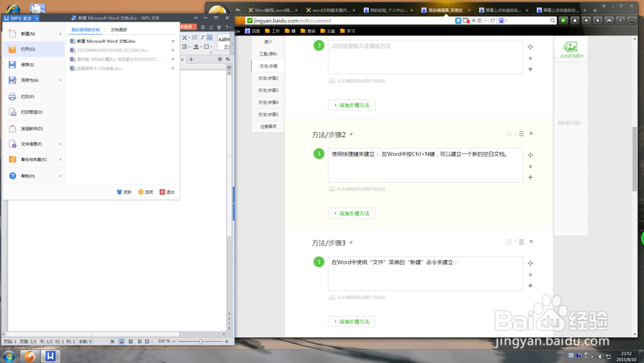Edit the 方法/步骤2 title pencil icon
The image size is (644, 363).
click(x=351, y=134)
